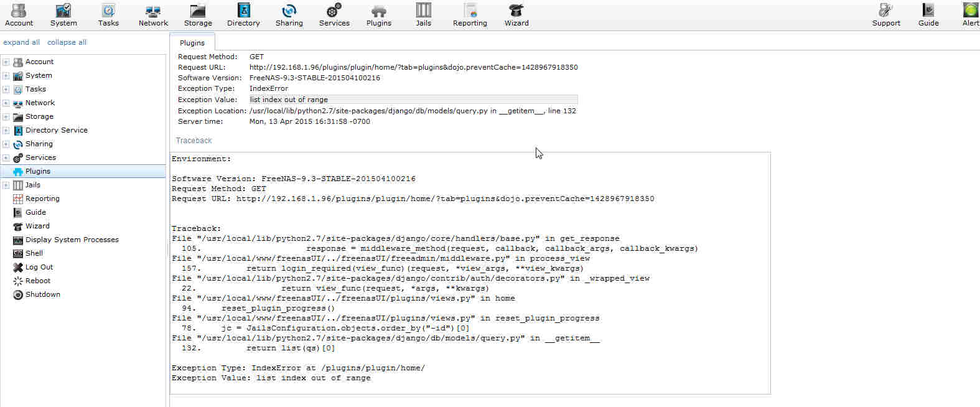This screenshot has width=980, height=407.
Task: Click the Log Out X icon in the sidebar
Action: click(18, 268)
